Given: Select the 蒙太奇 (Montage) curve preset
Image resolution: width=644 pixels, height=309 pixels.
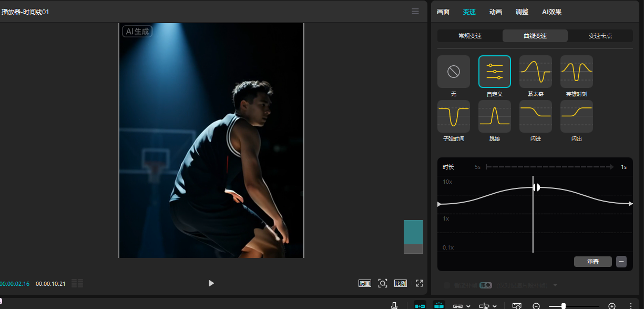Looking at the screenshot, I should [535, 71].
